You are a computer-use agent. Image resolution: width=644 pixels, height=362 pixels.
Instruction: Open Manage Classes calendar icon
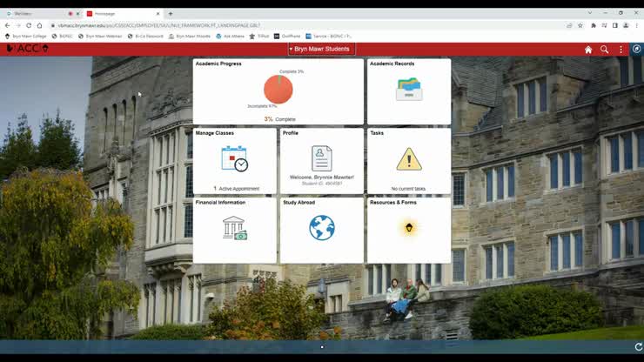point(234,159)
